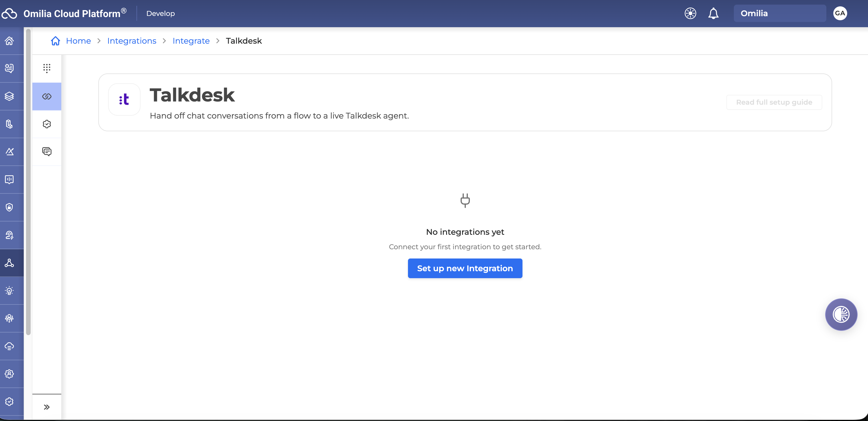
Task: Click the Omilia Cloud Platform title
Action: [x=75, y=14]
